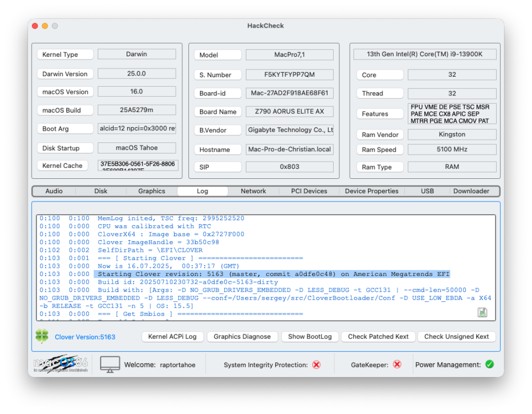The height and width of the screenshot is (414, 532).
Task: Click the Ram Vendor Kingston field
Action: 452,134
